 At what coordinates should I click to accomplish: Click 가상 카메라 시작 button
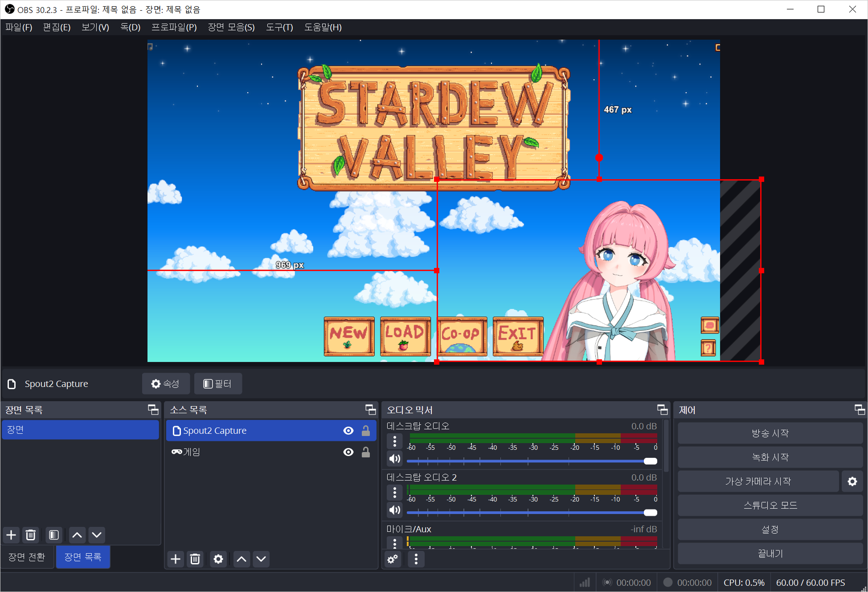click(x=758, y=481)
